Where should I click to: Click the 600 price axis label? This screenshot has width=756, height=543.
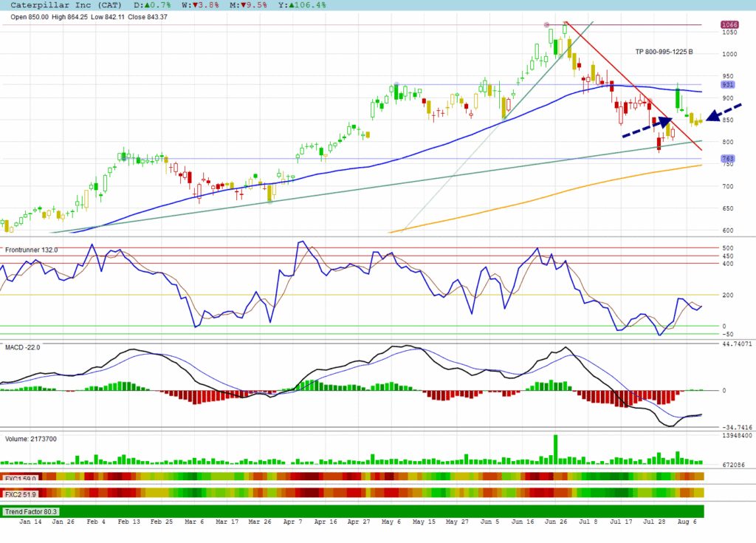[x=727, y=230]
